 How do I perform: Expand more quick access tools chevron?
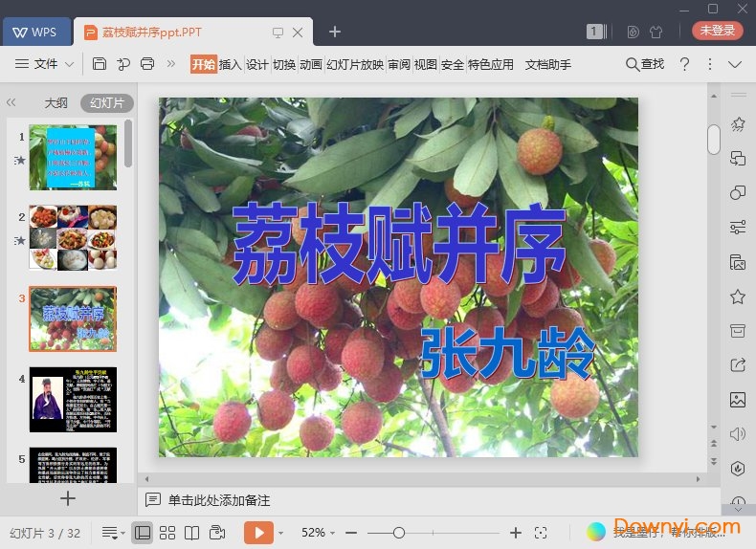[x=170, y=64]
